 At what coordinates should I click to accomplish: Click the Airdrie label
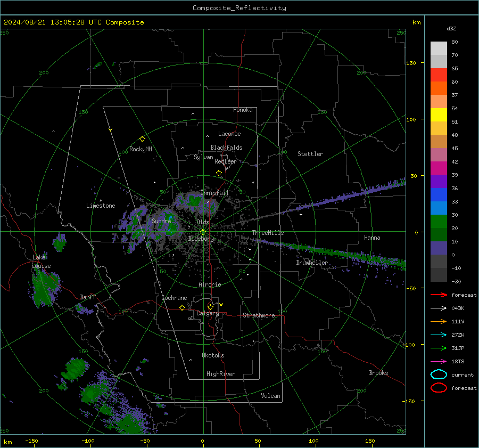(x=210, y=284)
